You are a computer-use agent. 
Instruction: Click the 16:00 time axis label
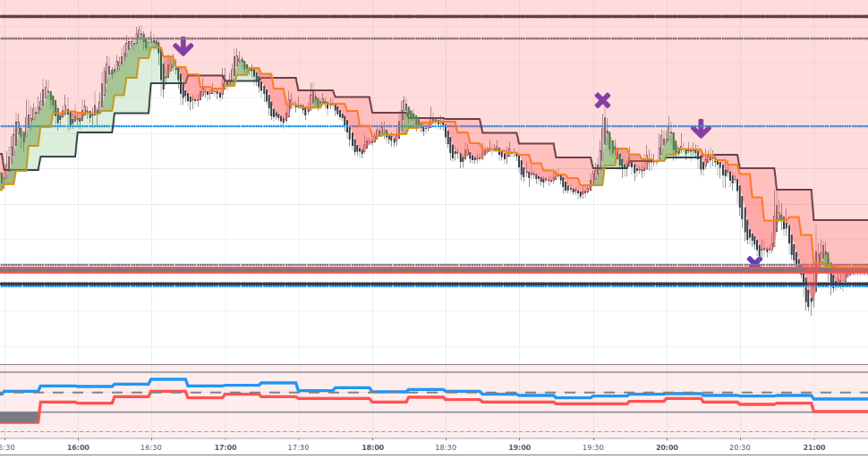(x=78, y=447)
